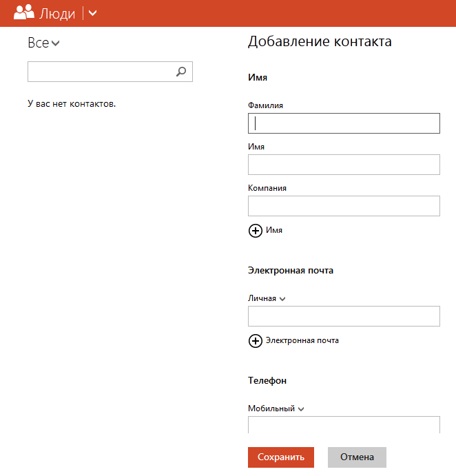Click plus icon for adding Электронная почта
This screenshot has height=476, width=456.
(256, 341)
